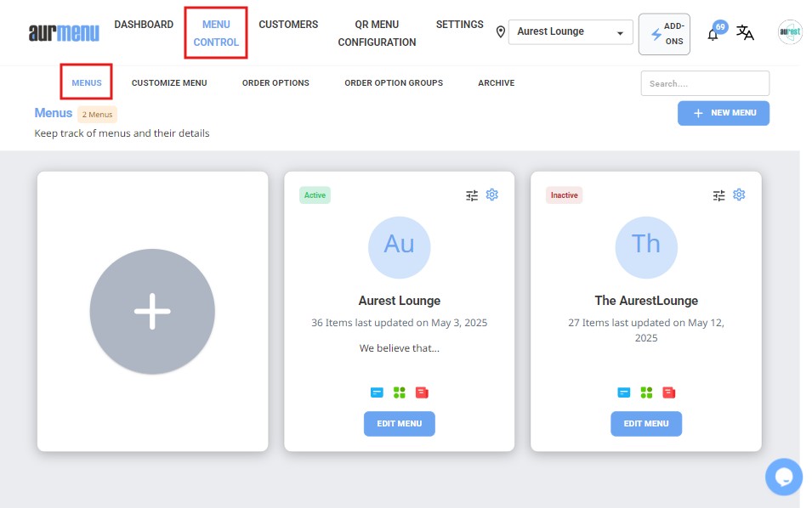Open the language translation icon
The width and height of the screenshot is (812, 508).
pyautogui.click(x=745, y=33)
